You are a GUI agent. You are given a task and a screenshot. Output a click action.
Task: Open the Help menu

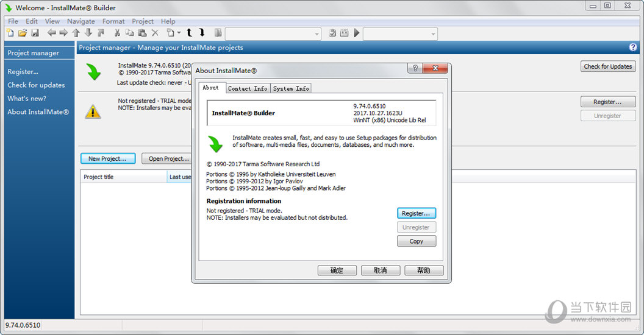[x=168, y=21]
